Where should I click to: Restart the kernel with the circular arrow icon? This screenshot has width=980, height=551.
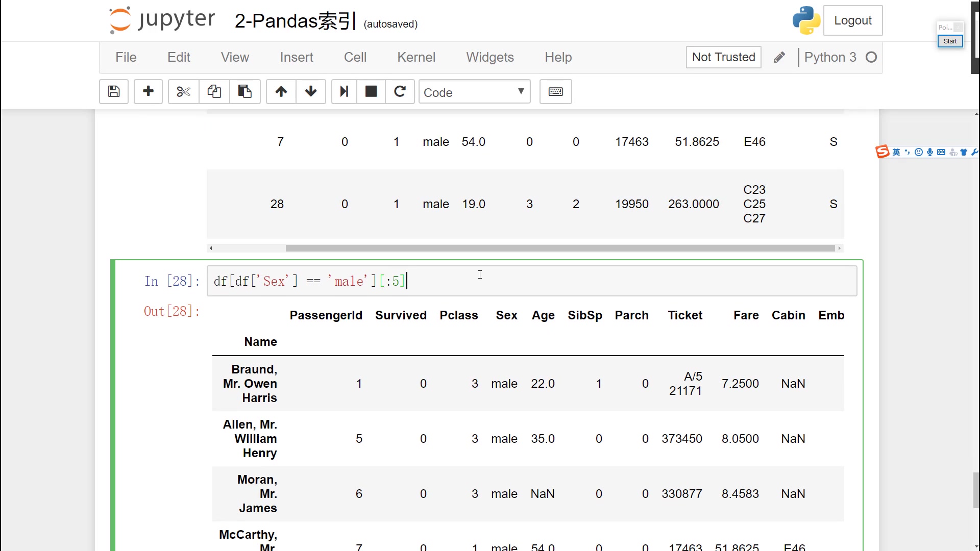coord(400,92)
